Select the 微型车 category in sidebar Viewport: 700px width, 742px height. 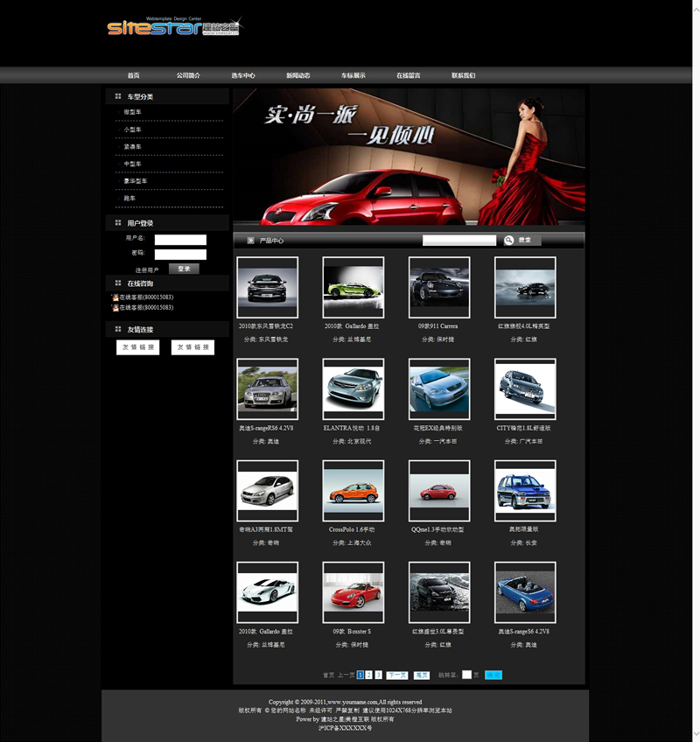pos(132,112)
